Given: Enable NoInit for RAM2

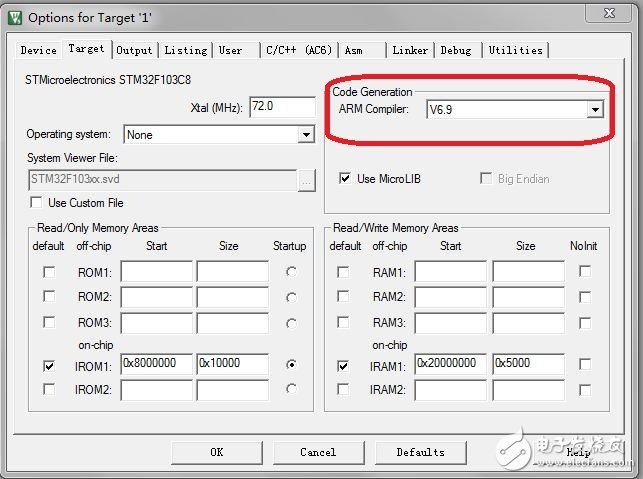Looking at the screenshot, I should coord(585,297).
